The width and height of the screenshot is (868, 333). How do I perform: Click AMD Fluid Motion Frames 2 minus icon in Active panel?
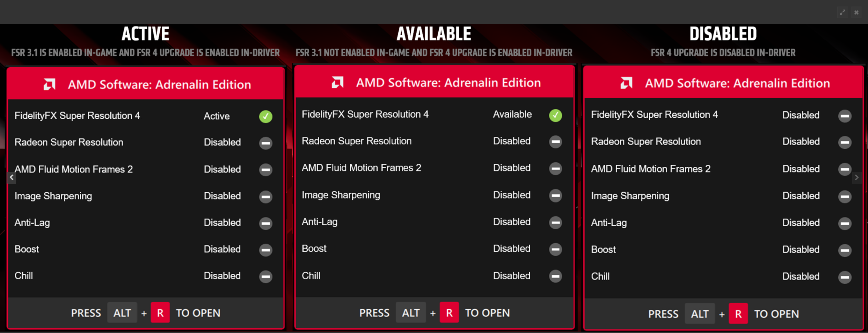pyautogui.click(x=266, y=169)
